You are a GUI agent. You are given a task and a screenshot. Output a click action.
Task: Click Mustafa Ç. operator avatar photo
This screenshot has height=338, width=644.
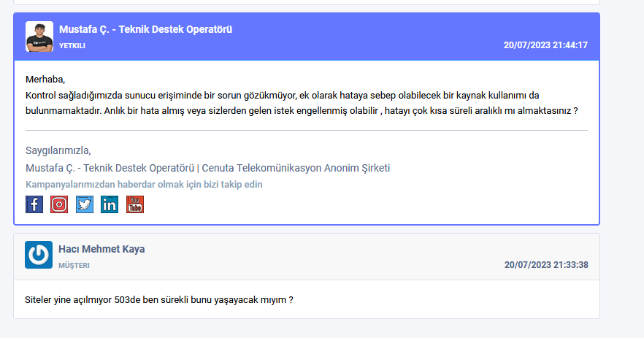point(39,37)
